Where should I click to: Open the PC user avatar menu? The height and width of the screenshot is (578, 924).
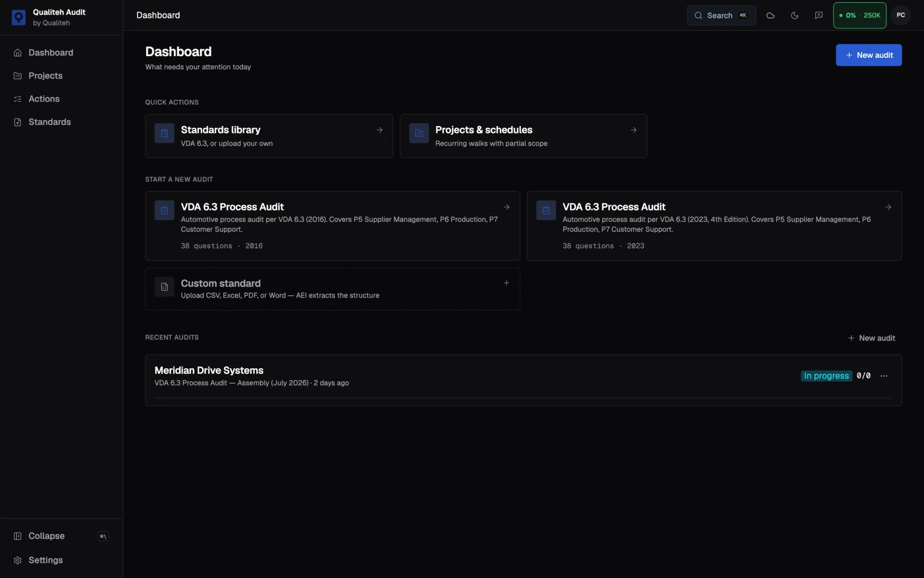901,16
